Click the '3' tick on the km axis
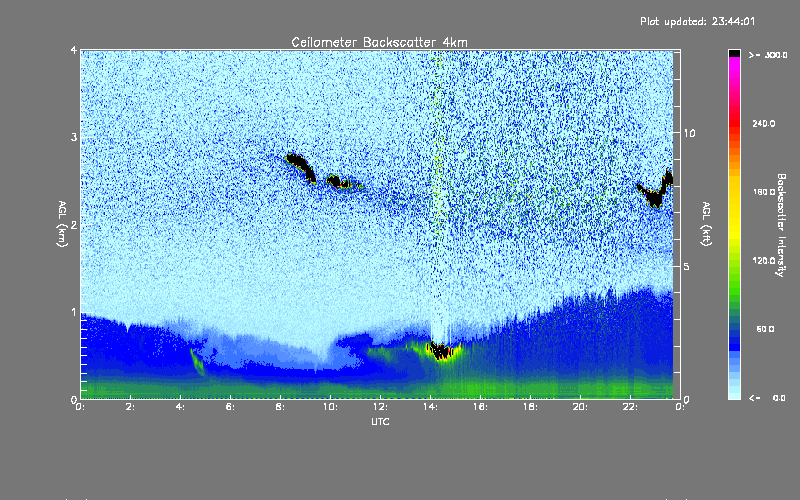Image resolution: width=800 pixels, height=500 pixels. 74,137
